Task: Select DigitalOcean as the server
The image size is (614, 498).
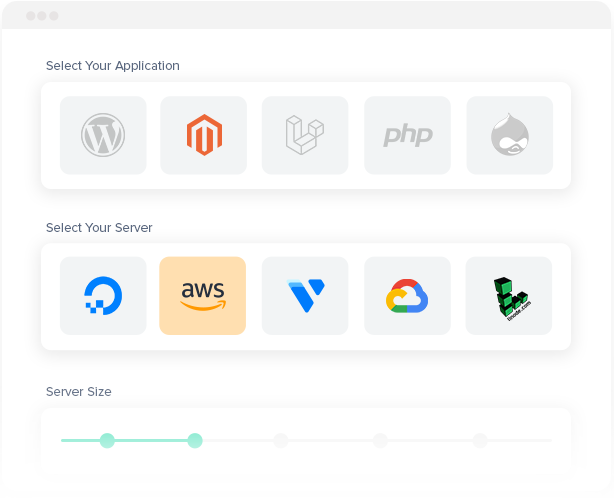Action: [x=103, y=296]
